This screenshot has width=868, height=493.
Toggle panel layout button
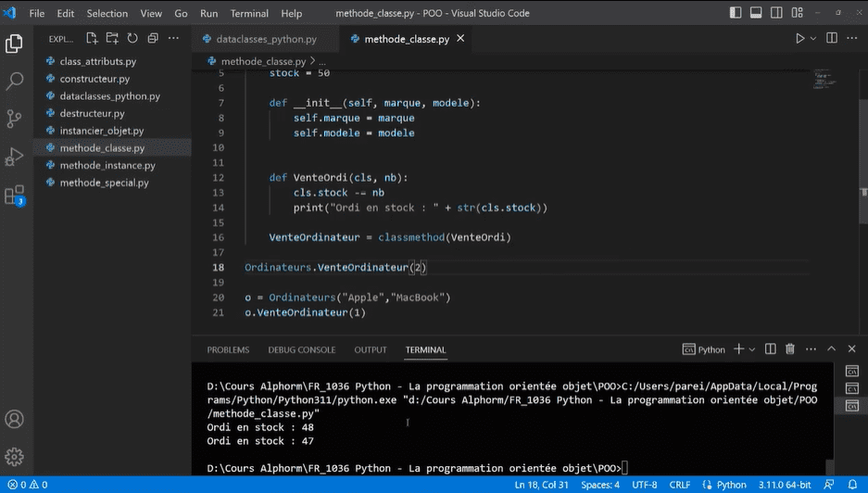click(756, 13)
